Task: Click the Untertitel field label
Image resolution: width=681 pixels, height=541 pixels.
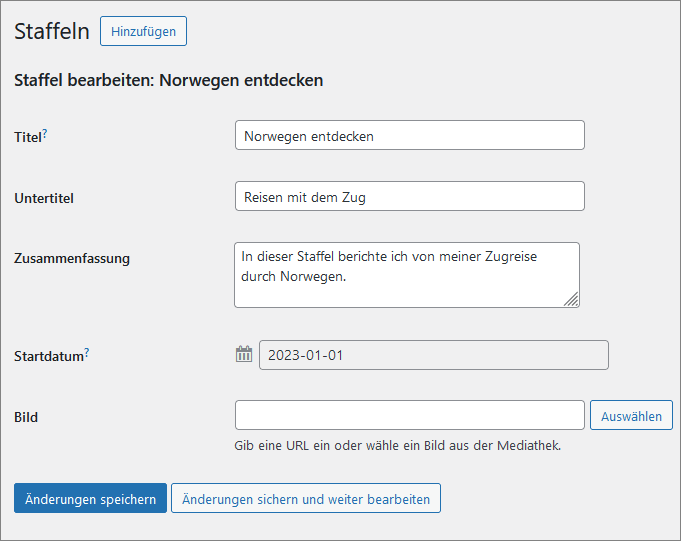Action: pyautogui.click(x=44, y=198)
